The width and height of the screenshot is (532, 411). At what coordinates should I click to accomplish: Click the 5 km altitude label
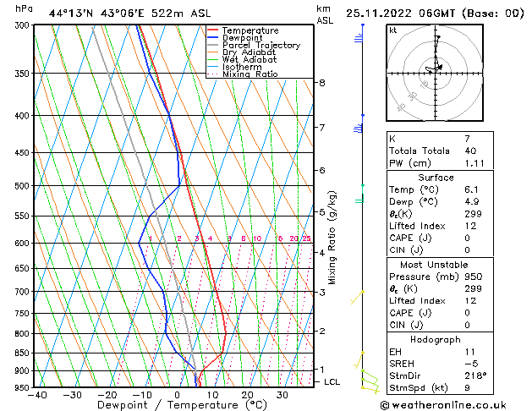[321, 212]
